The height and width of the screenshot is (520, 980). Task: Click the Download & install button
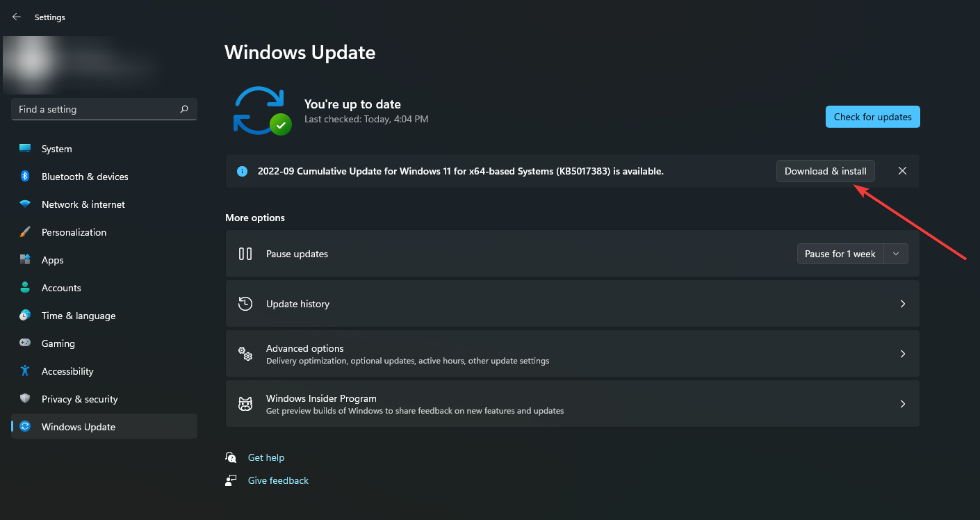point(825,170)
